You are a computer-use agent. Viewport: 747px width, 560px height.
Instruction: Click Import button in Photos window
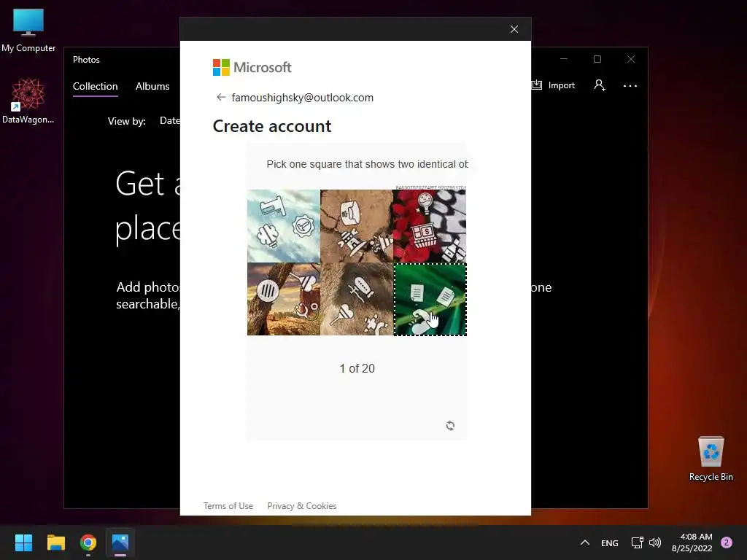click(553, 85)
